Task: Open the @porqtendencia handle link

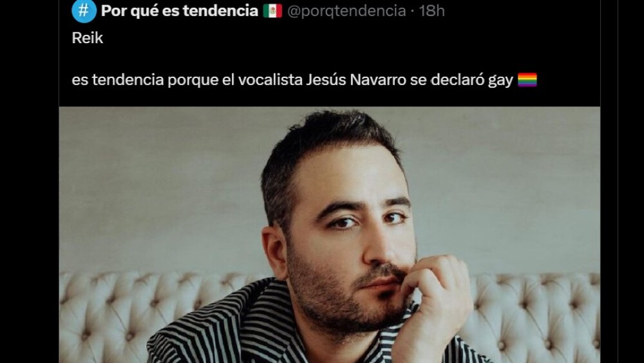Action: [346, 11]
